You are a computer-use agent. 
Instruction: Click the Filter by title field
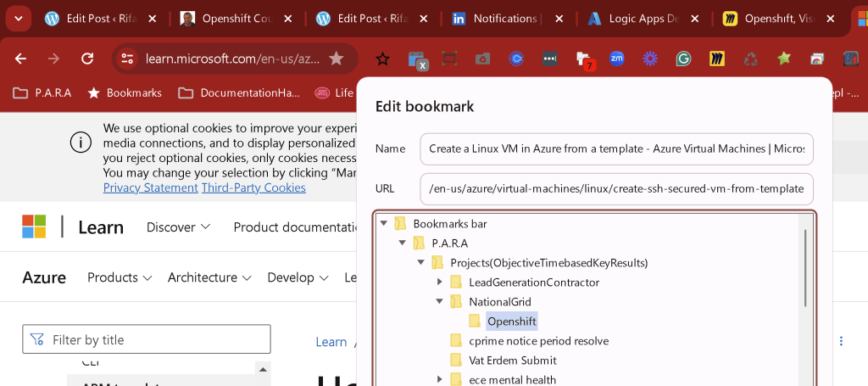pos(147,339)
